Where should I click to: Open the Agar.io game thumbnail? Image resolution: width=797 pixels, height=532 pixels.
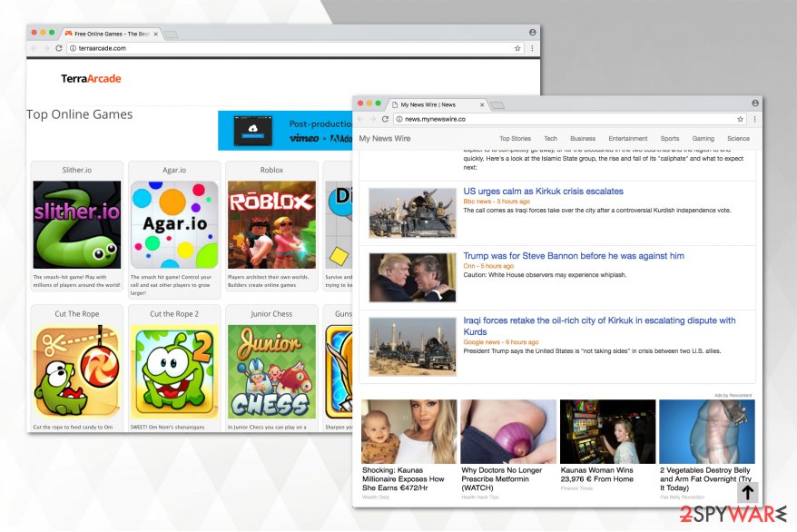(174, 224)
